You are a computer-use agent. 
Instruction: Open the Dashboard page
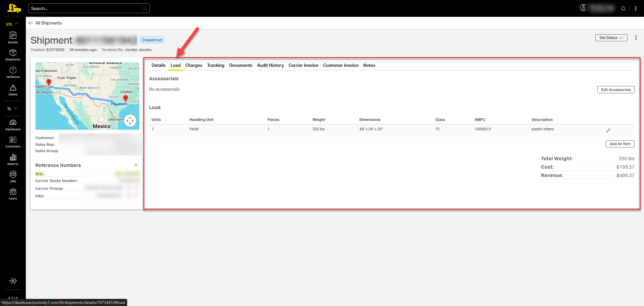click(13, 125)
